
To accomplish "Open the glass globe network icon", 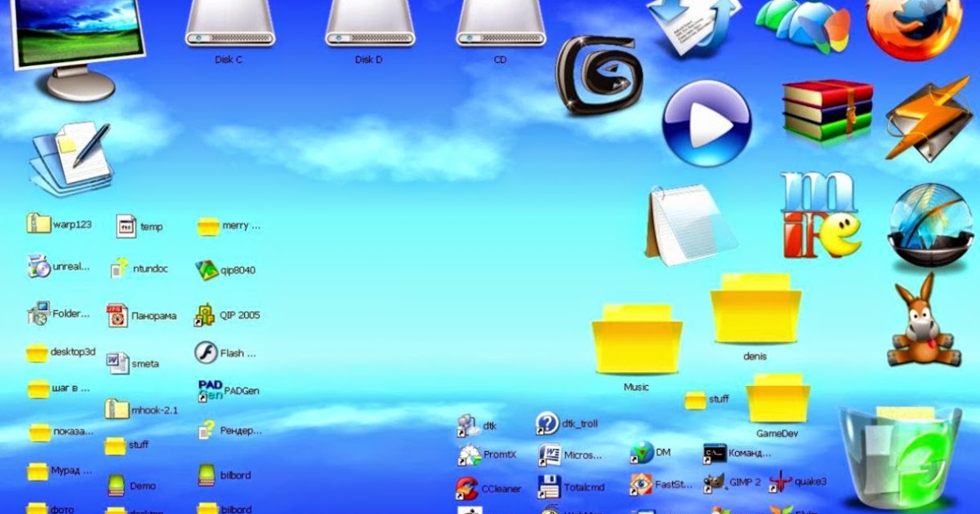I will [x=929, y=226].
